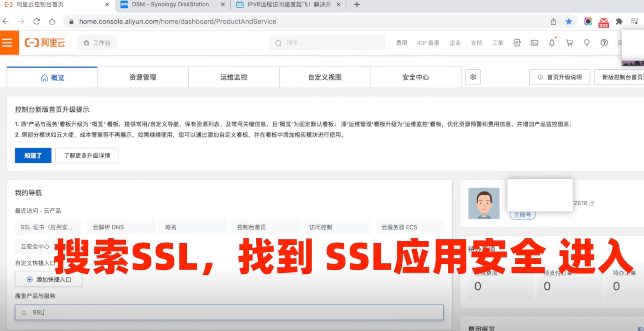
Task: Open the 工单 header menu
Action: [x=498, y=43]
